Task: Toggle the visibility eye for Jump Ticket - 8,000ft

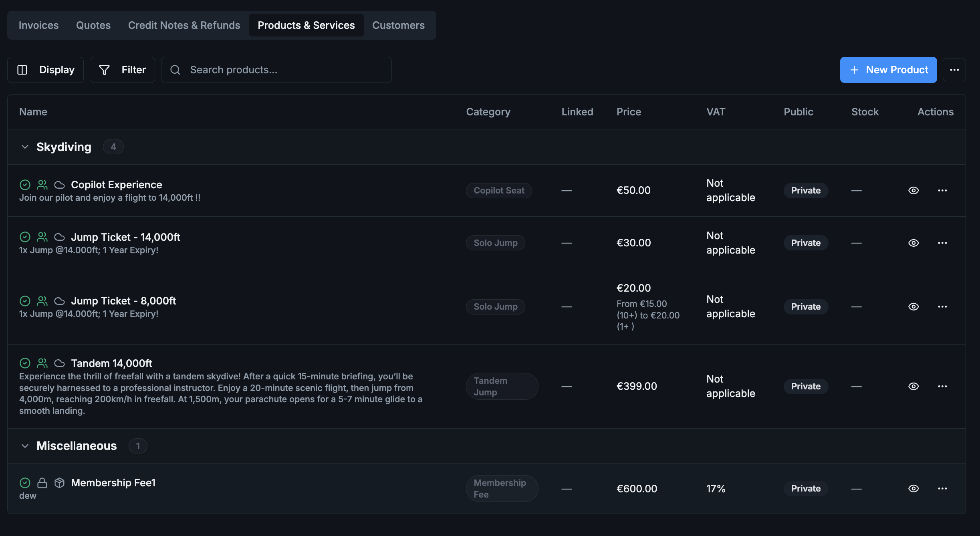Action: (x=913, y=306)
